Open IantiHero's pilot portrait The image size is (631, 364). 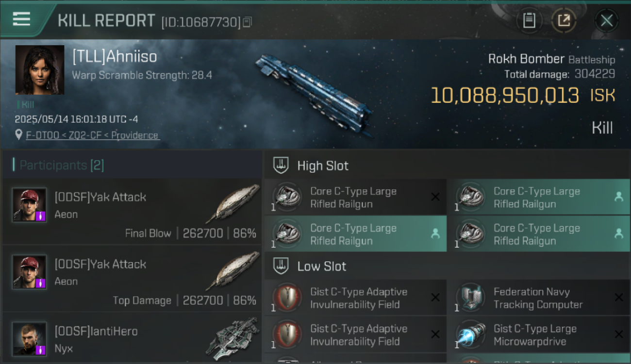point(30,339)
